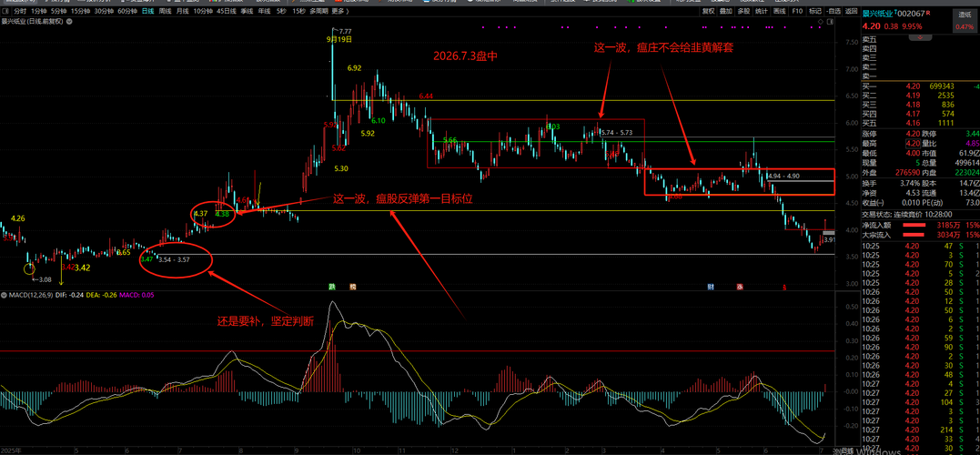Viewport: 980px width, 455px height.
Task: Select the 买四 price 4.17 row
Action: coord(920,114)
